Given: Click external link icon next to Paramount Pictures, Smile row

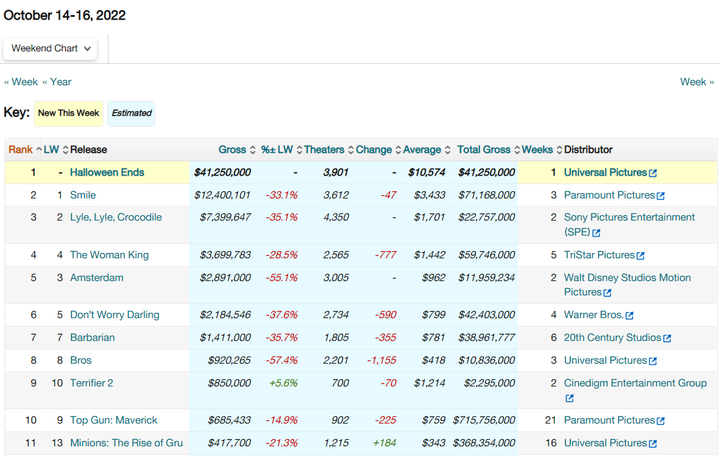Looking at the screenshot, I should [660, 196].
